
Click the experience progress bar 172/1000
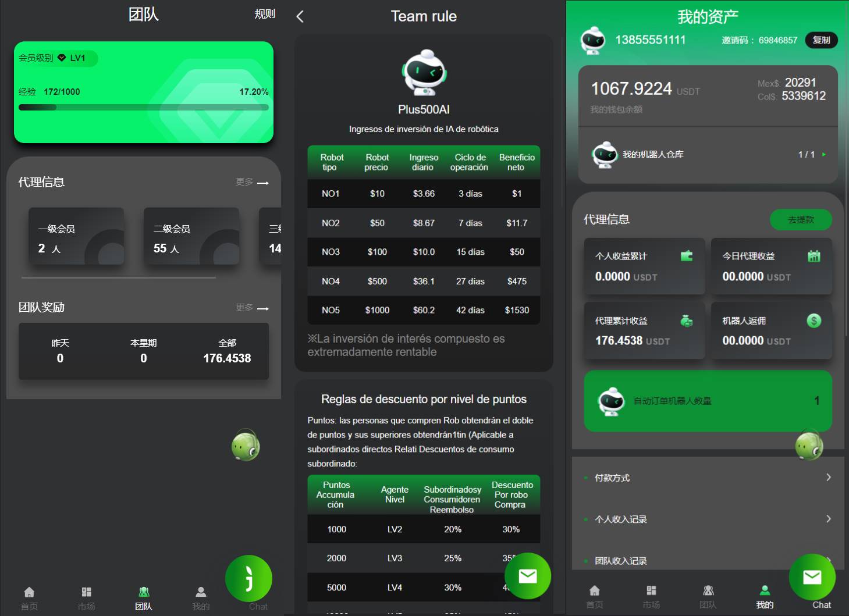143,107
